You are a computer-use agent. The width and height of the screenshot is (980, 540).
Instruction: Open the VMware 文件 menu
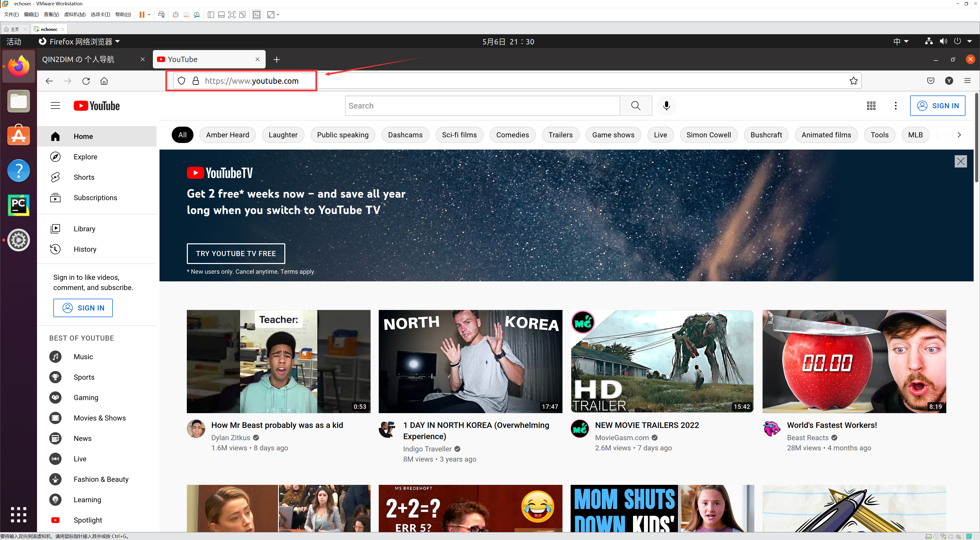[x=11, y=15]
